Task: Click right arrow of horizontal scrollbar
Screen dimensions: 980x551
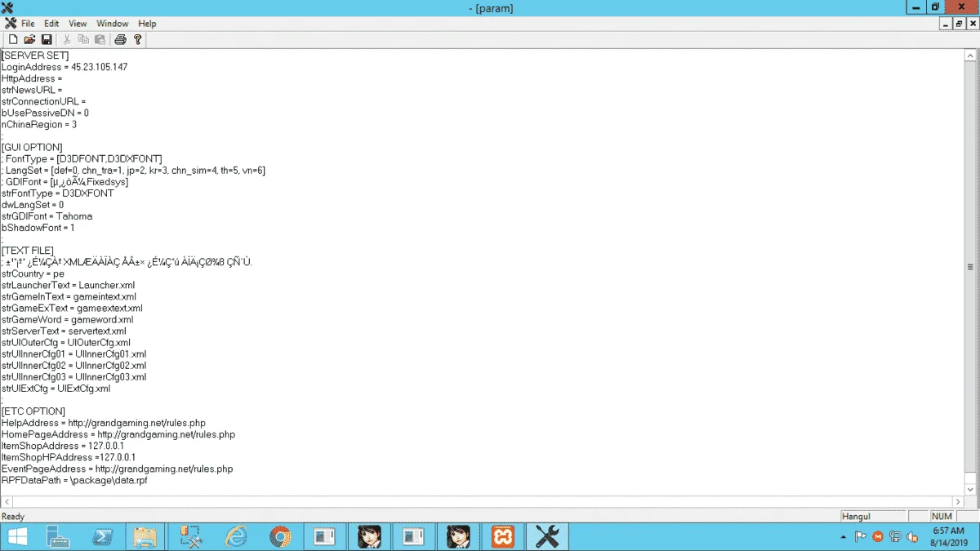Action: 958,501
